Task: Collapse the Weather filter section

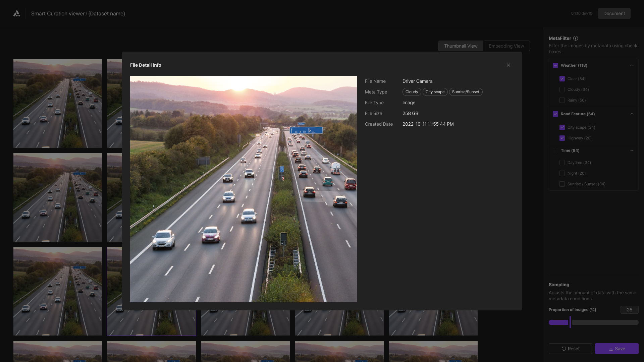Action: (632, 65)
